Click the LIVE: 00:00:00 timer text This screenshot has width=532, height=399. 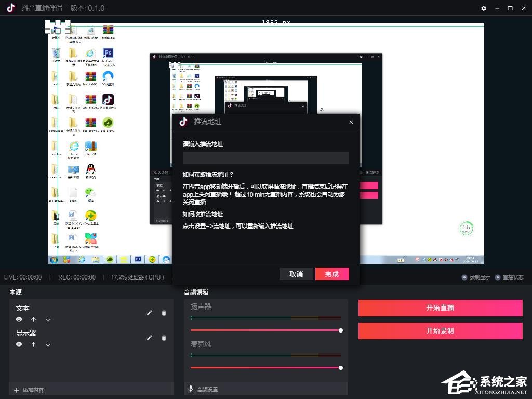(23, 277)
